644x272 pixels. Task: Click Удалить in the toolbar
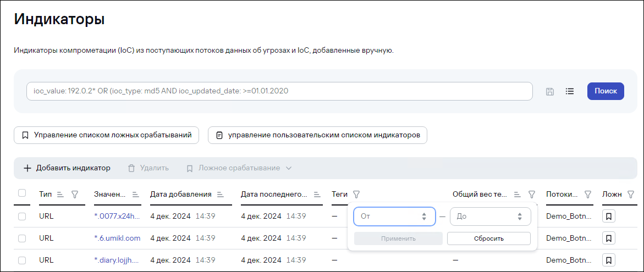point(148,168)
